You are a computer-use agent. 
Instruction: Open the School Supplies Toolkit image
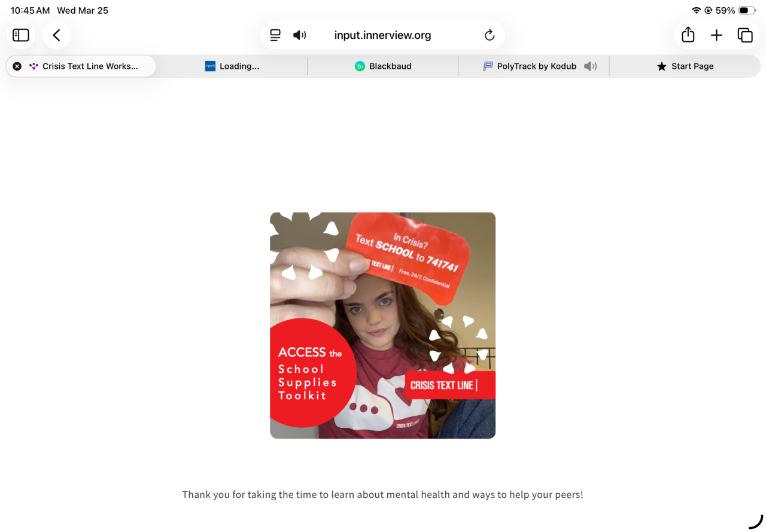(x=383, y=326)
